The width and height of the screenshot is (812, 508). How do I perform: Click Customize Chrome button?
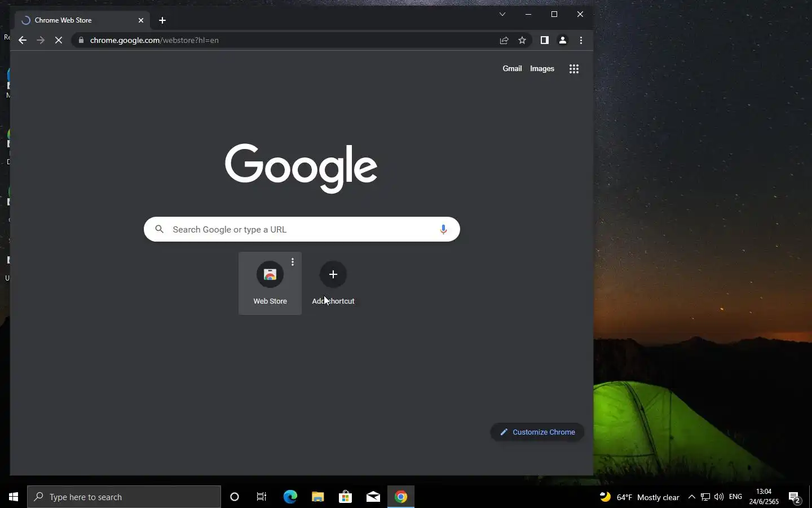[537, 432]
